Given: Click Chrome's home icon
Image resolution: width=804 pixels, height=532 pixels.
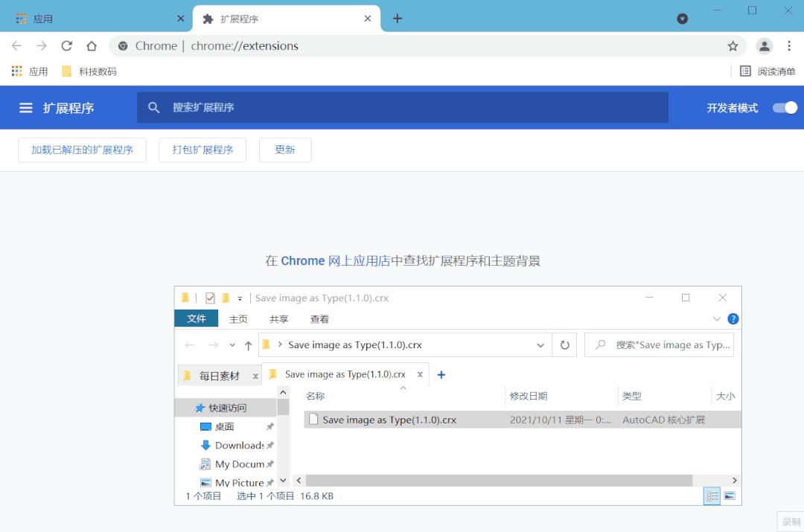Looking at the screenshot, I should coord(91,45).
